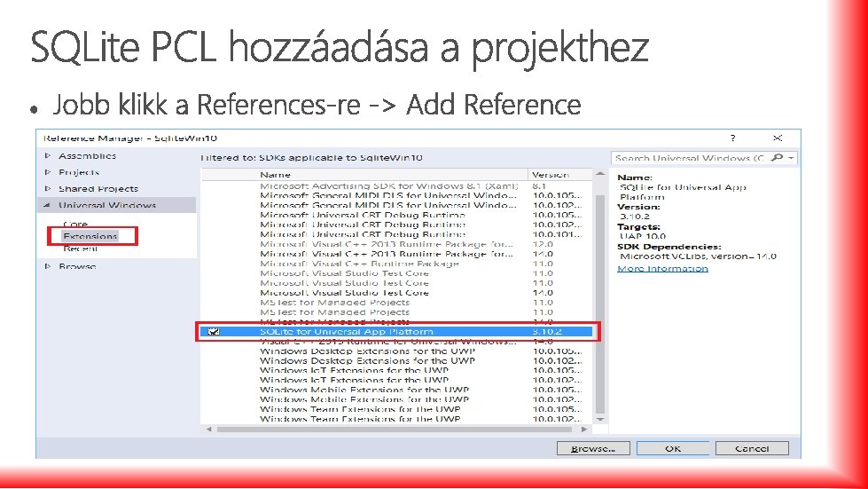Expand the Shared Projects node arrow
The height and width of the screenshot is (489, 868).
tap(48, 189)
